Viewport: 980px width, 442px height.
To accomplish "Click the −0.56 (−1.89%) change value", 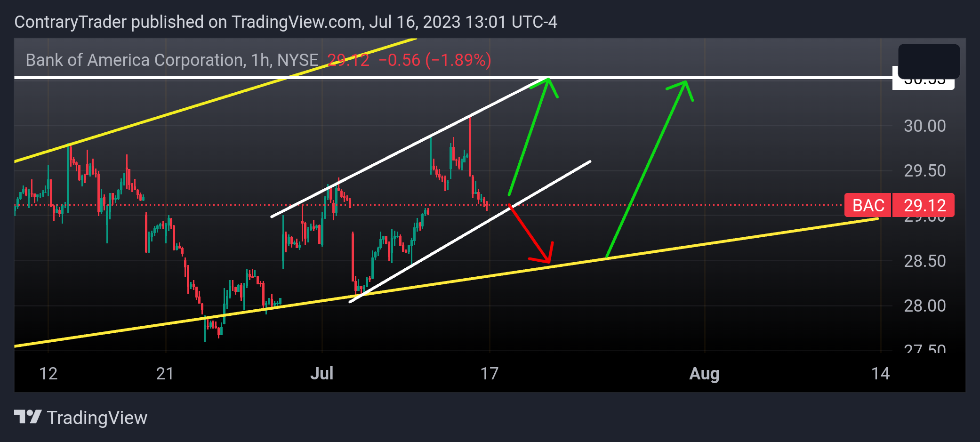I will 434,60.
